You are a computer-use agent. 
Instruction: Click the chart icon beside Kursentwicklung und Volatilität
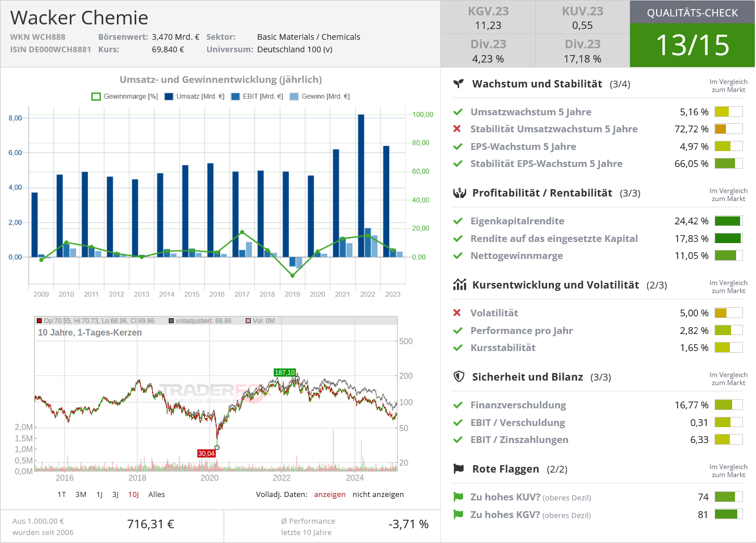coord(459,285)
